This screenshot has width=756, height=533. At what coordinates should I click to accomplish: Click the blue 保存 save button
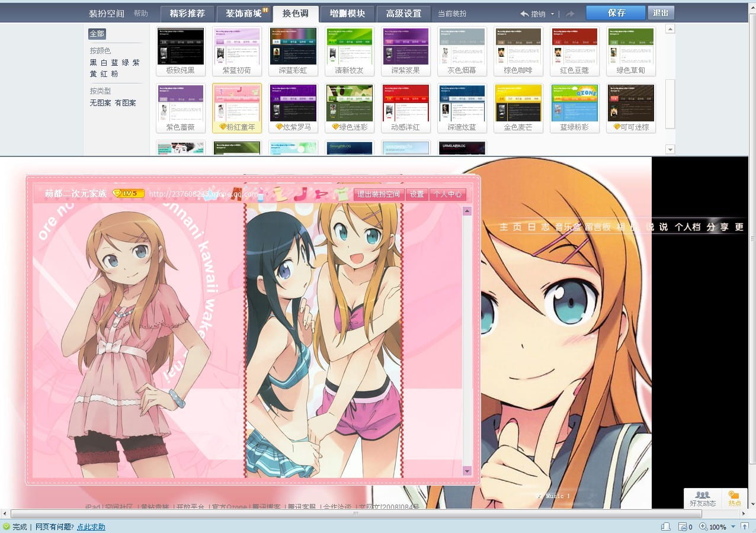click(616, 13)
